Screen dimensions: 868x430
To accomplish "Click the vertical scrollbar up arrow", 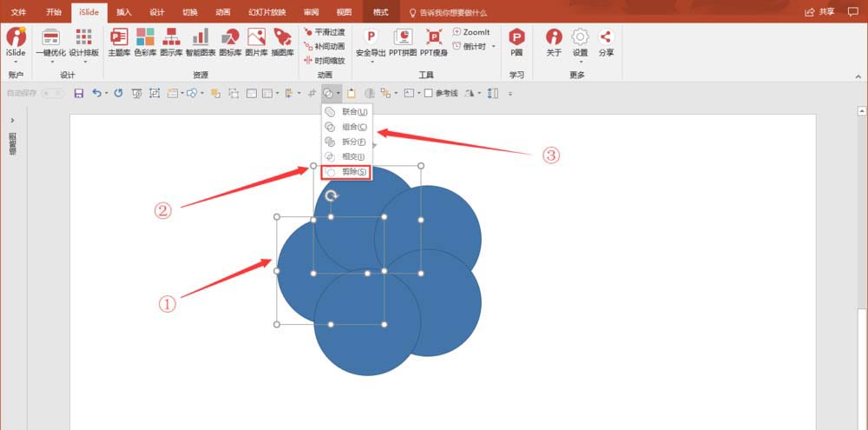I will (x=862, y=111).
